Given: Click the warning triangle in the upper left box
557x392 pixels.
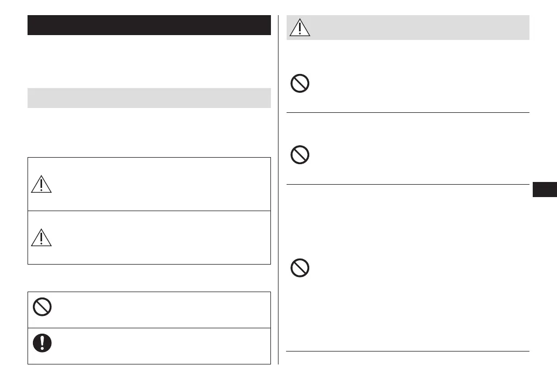Looking at the screenshot, I should (x=42, y=184).
